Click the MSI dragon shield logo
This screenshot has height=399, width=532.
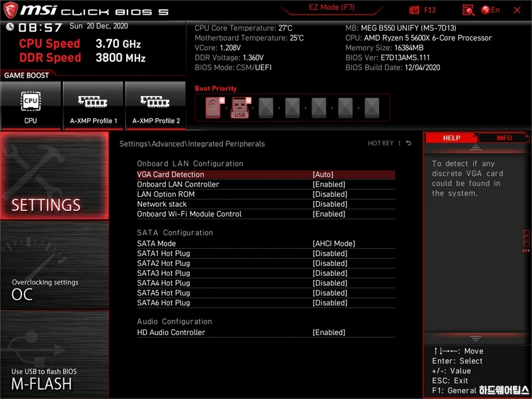[x=10, y=10]
